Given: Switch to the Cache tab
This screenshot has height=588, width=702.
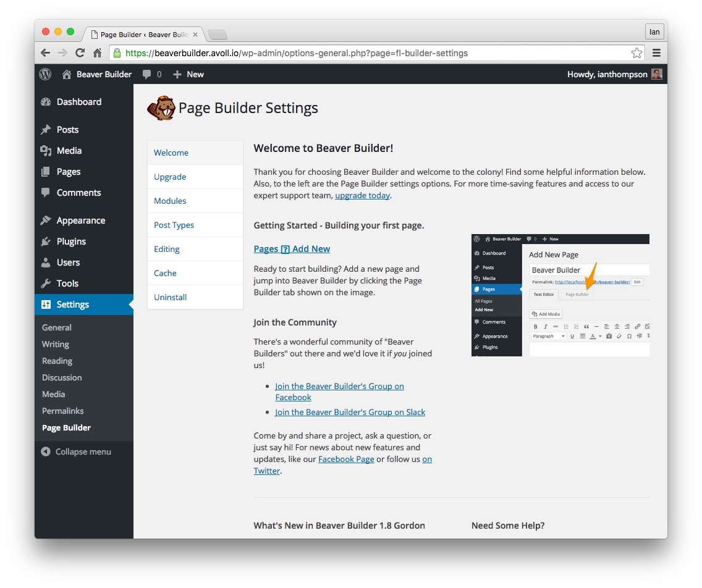Looking at the screenshot, I should (195, 273).
